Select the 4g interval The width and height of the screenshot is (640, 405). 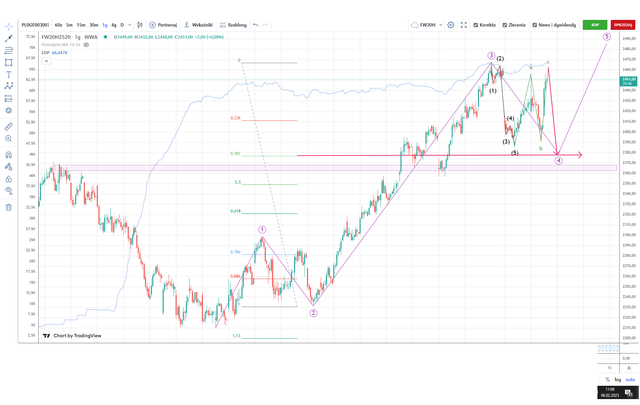tap(114, 25)
